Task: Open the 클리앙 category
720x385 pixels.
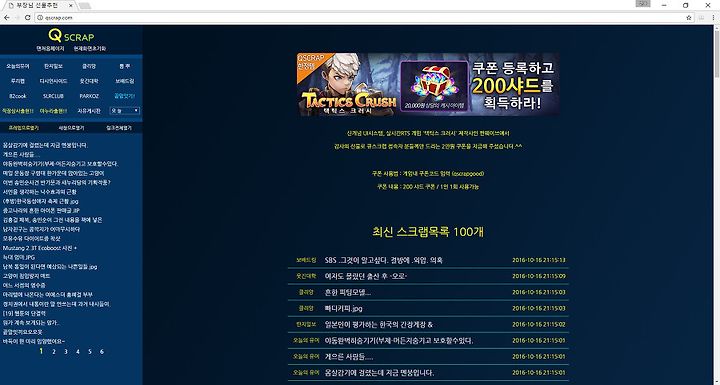Action: (x=89, y=66)
